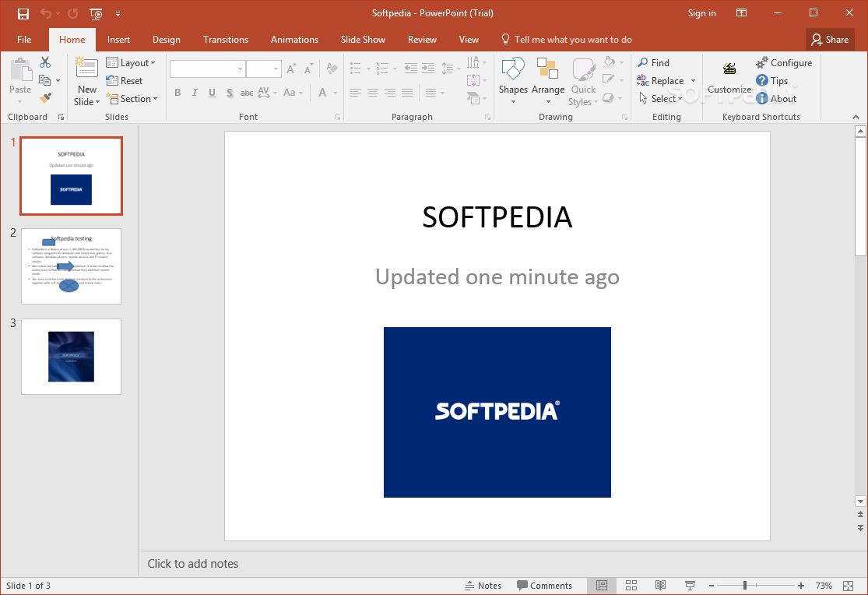This screenshot has height=595, width=868.
Task: Toggle underline formatting
Action: coord(212,93)
